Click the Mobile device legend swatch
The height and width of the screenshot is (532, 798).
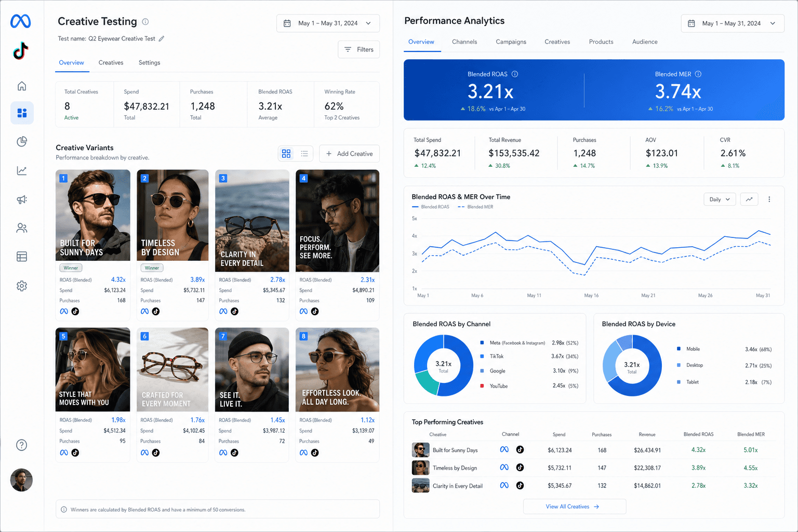click(679, 349)
